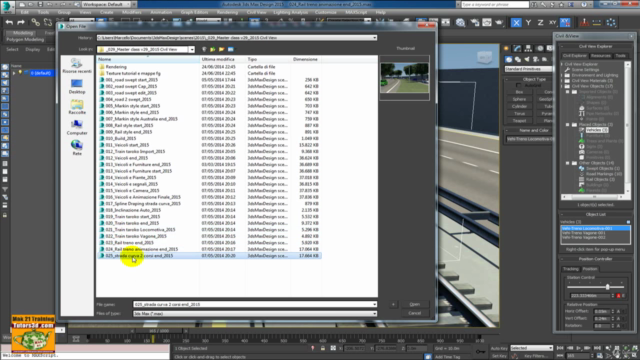Open the View Menu icon in dialog
This screenshot has width=640, height=360.
231,49
